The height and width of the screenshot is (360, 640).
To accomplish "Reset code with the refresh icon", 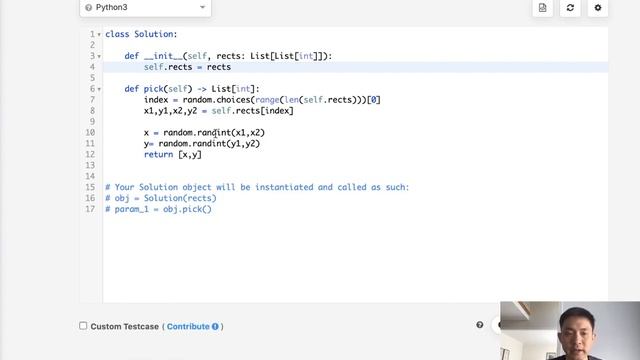I will pos(570,8).
